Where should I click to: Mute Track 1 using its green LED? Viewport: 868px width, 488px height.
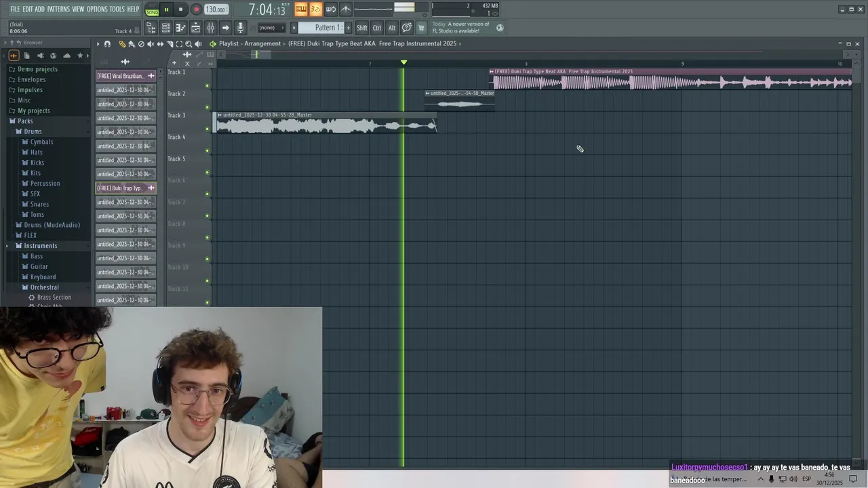coord(208,86)
